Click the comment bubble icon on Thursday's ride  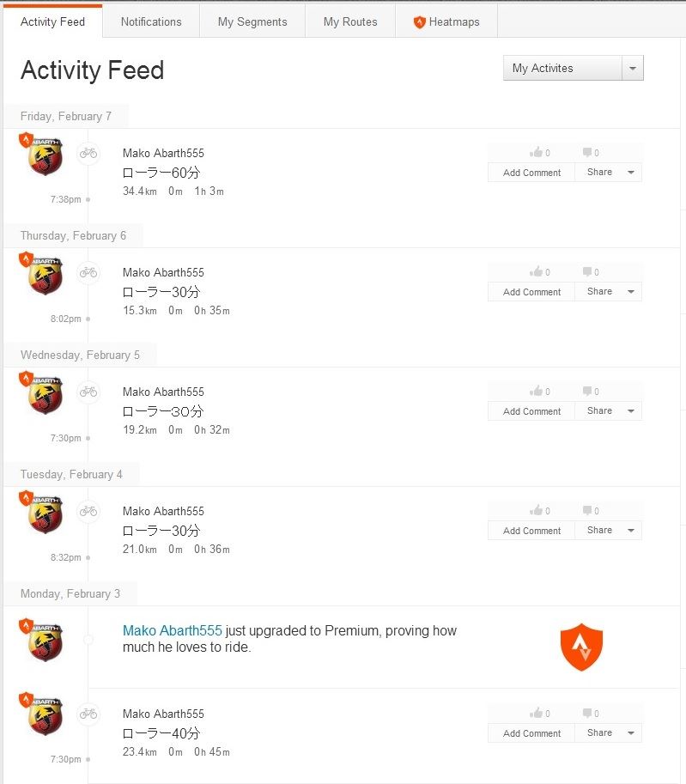[587, 271]
